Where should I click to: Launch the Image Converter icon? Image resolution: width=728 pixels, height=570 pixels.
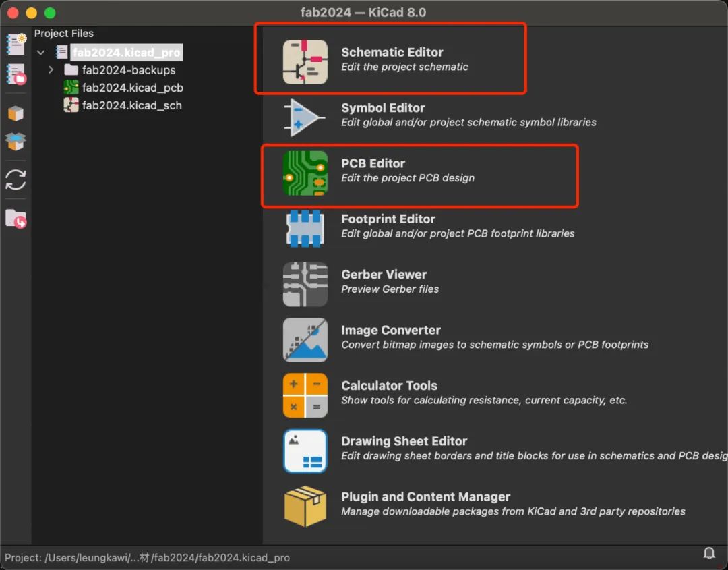tap(305, 339)
